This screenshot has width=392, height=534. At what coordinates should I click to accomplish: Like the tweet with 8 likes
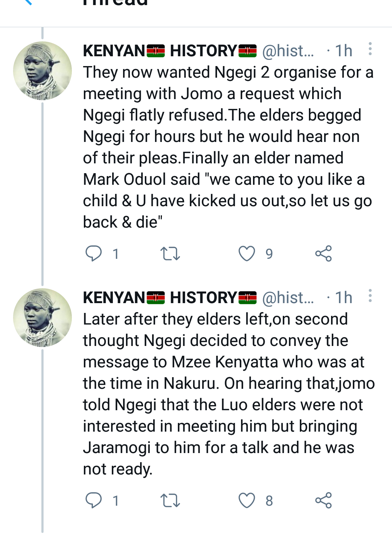click(247, 500)
